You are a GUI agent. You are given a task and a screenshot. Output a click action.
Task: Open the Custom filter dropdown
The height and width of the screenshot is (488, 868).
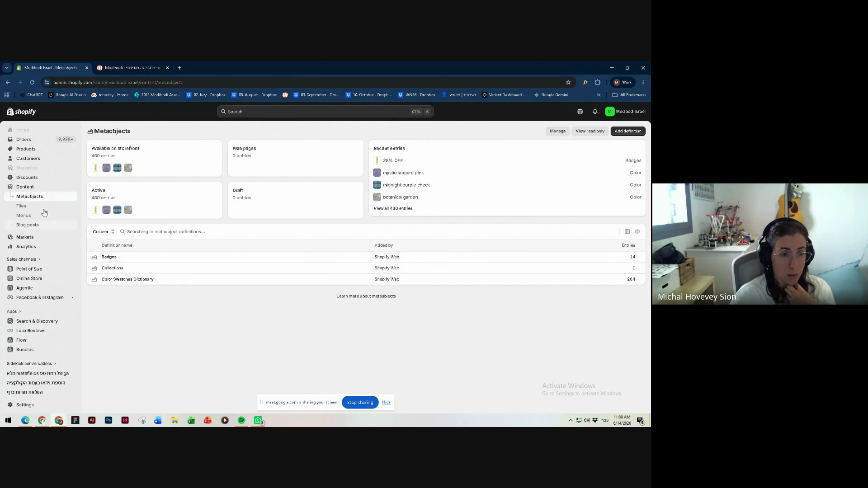tap(104, 232)
